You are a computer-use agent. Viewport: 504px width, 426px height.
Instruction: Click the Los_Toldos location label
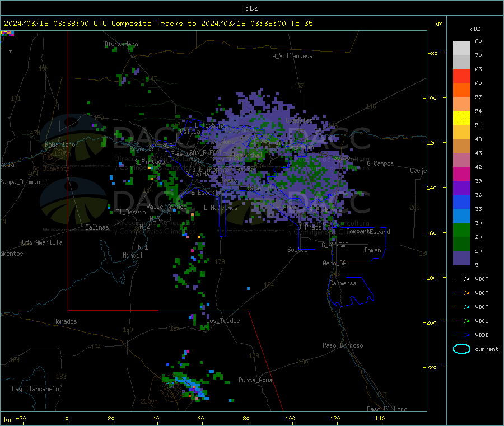pyautogui.click(x=223, y=321)
